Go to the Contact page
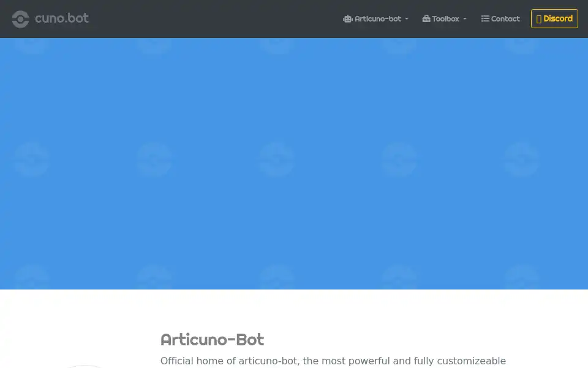This screenshot has width=588, height=368. point(500,19)
